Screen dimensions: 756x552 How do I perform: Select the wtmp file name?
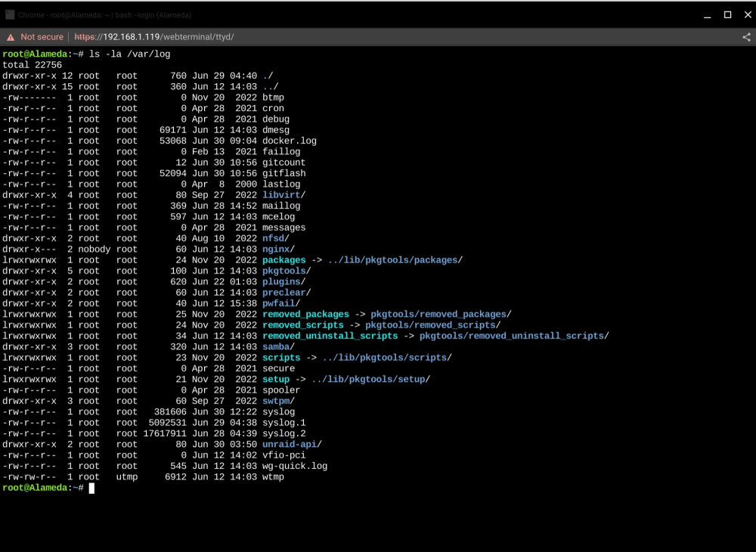coord(273,477)
